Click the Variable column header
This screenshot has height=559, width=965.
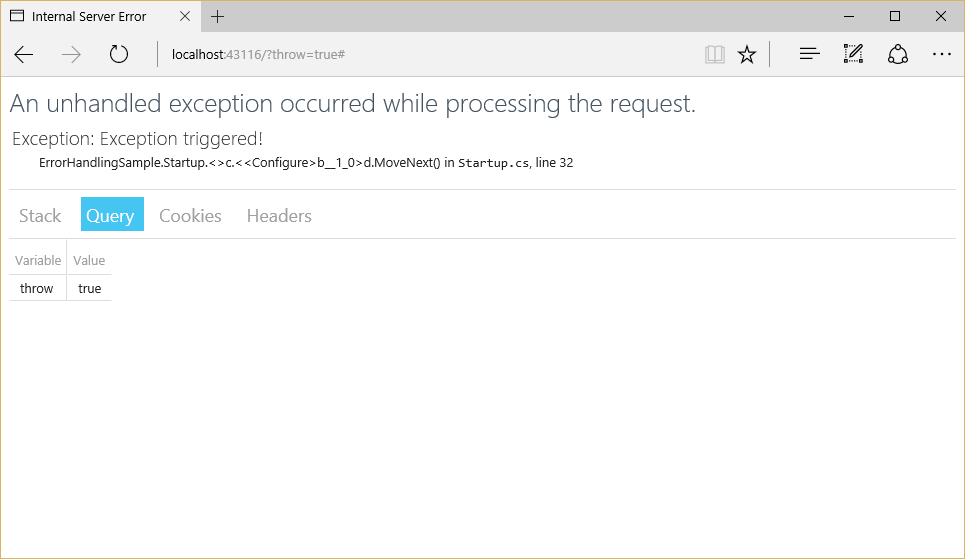pyautogui.click(x=38, y=260)
